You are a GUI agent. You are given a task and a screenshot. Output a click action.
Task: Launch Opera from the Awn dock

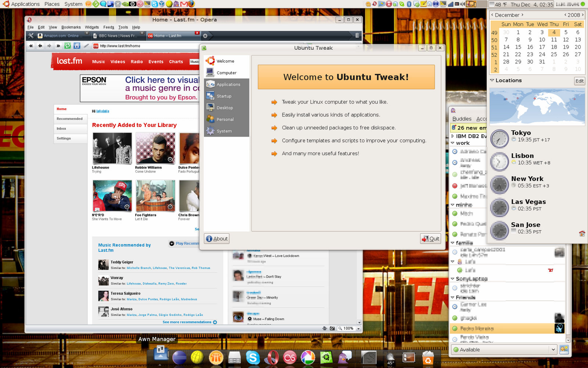click(x=271, y=357)
